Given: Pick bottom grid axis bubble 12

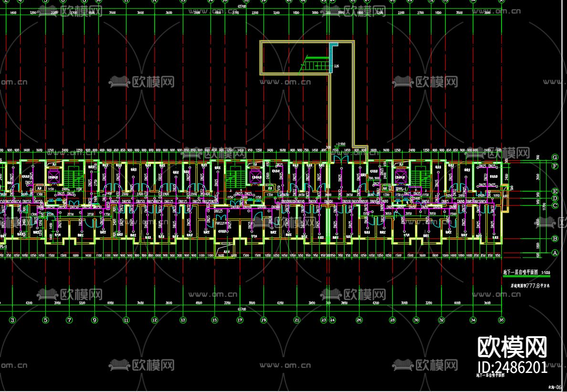Looking at the screenshot, I should [x=155, y=320].
